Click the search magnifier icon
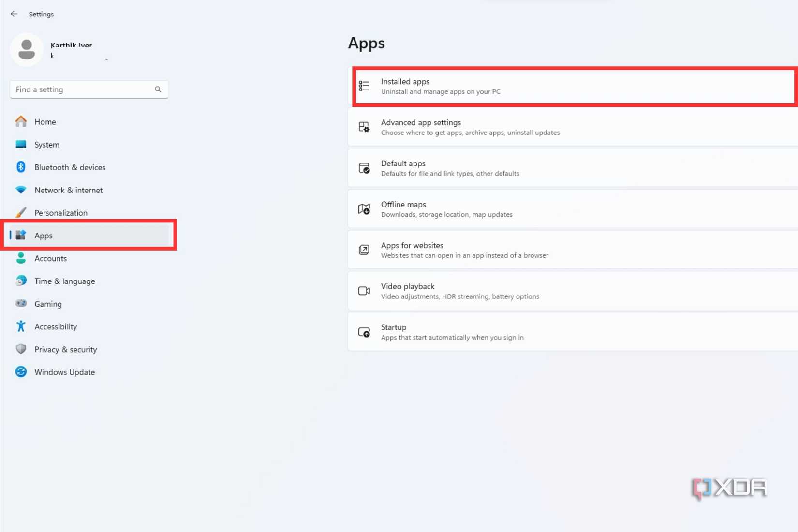Viewport: 798px width, 532px height. click(158, 89)
